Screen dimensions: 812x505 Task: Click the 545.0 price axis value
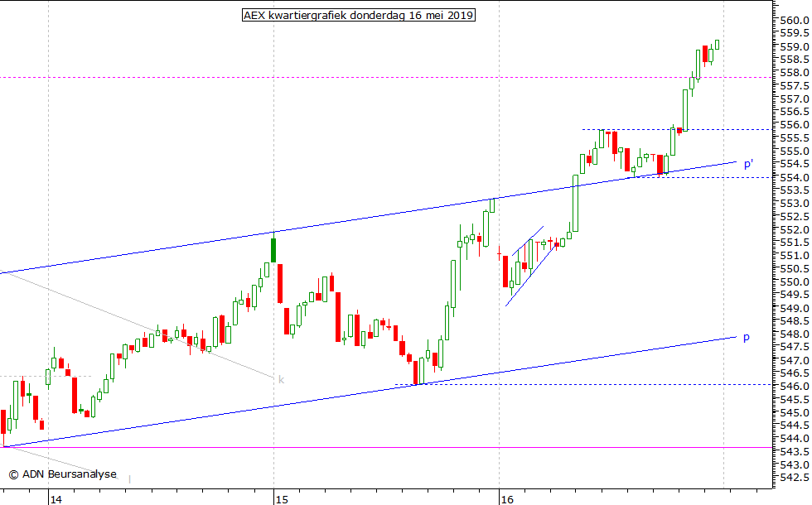click(x=795, y=413)
